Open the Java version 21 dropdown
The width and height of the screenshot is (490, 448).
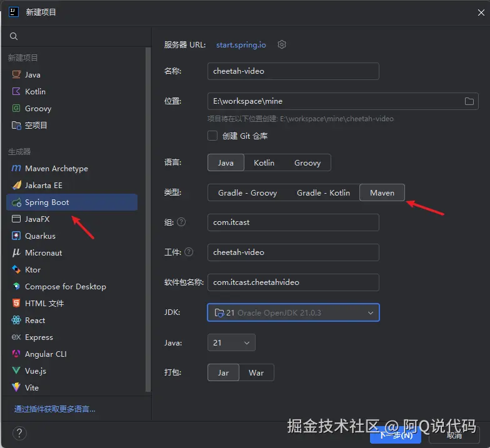[x=231, y=342]
